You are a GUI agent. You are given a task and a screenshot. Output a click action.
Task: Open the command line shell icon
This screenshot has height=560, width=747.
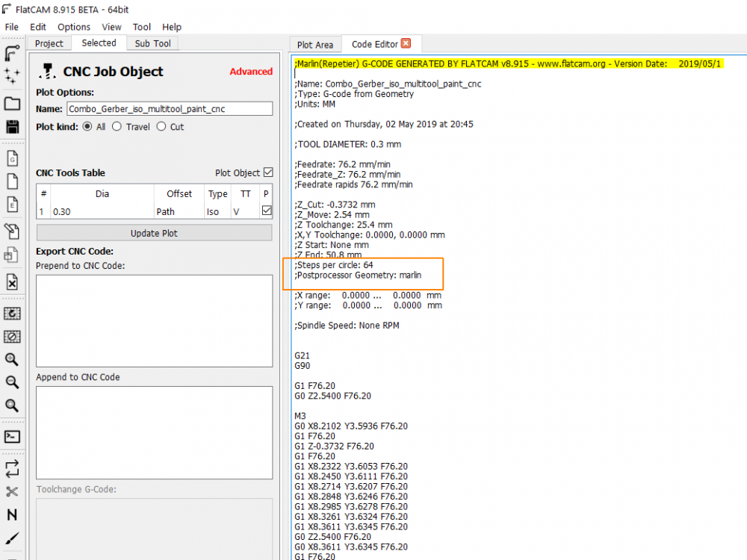point(13,437)
